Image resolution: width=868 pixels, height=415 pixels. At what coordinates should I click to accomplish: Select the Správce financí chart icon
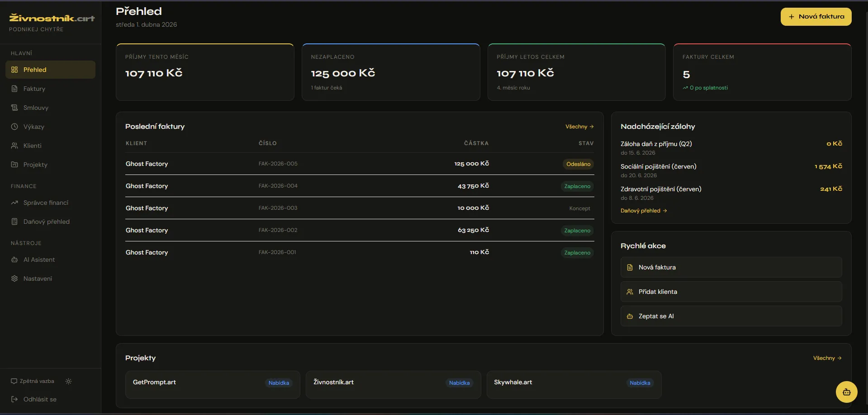14,203
